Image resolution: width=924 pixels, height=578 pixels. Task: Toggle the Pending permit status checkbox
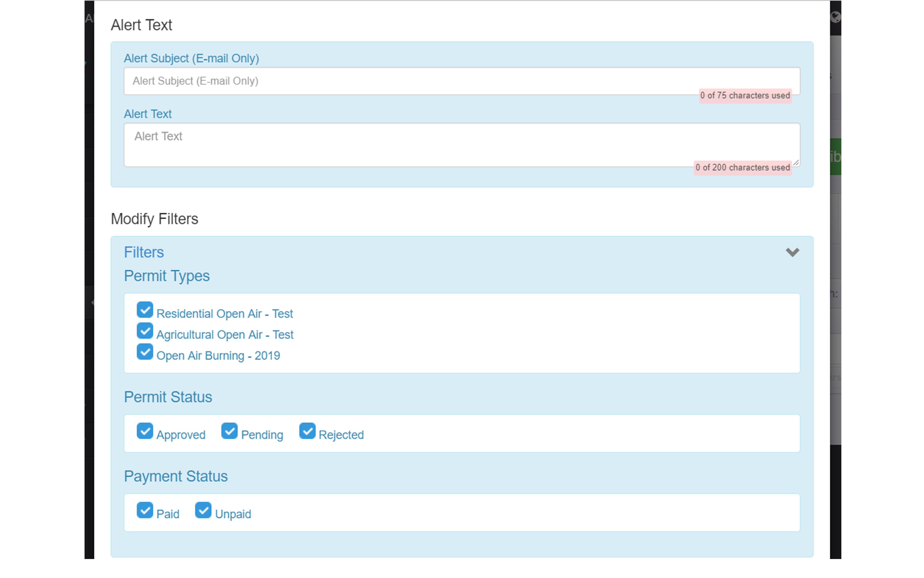click(229, 431)
